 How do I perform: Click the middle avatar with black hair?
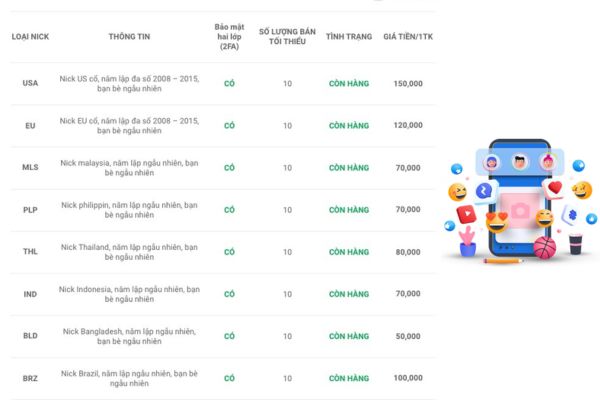pyautogui.click(x=520, y=161)
